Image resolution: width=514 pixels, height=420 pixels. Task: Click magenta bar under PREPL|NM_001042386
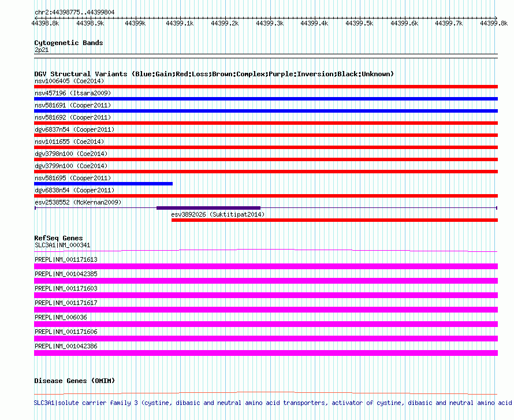click(x=266, y=353)
